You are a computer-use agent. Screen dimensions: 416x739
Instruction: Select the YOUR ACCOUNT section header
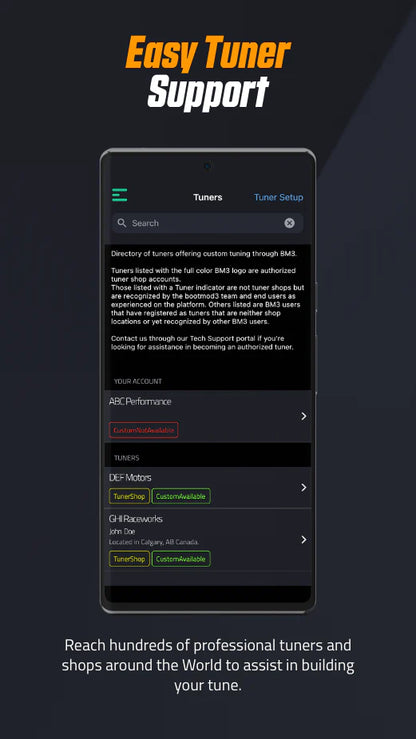[x=138, y=381]
